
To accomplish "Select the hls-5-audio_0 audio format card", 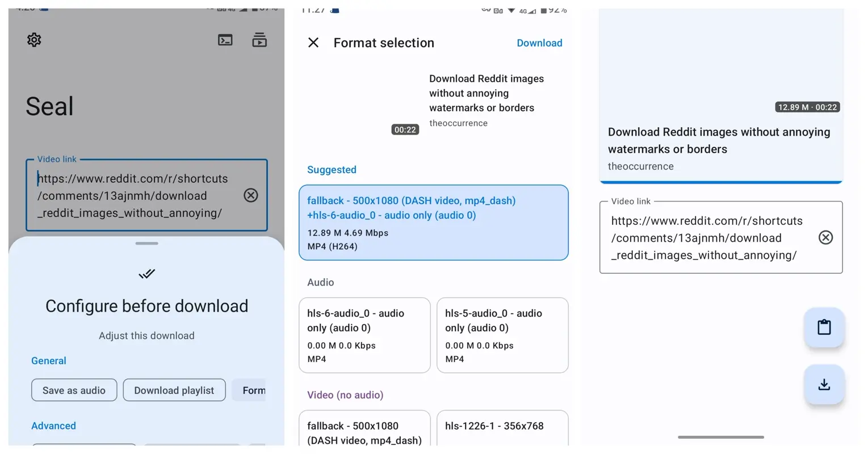I will [x=502, y=335].
